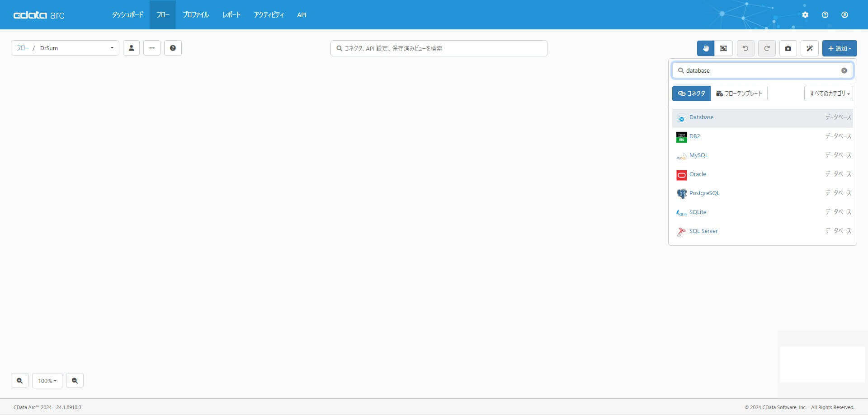Select the コネクタ toggle
This screenshot has height=415, width=868.
691,93
